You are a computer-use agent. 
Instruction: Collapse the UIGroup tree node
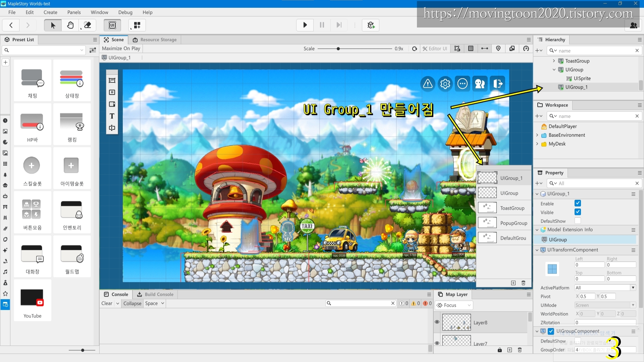554,69
